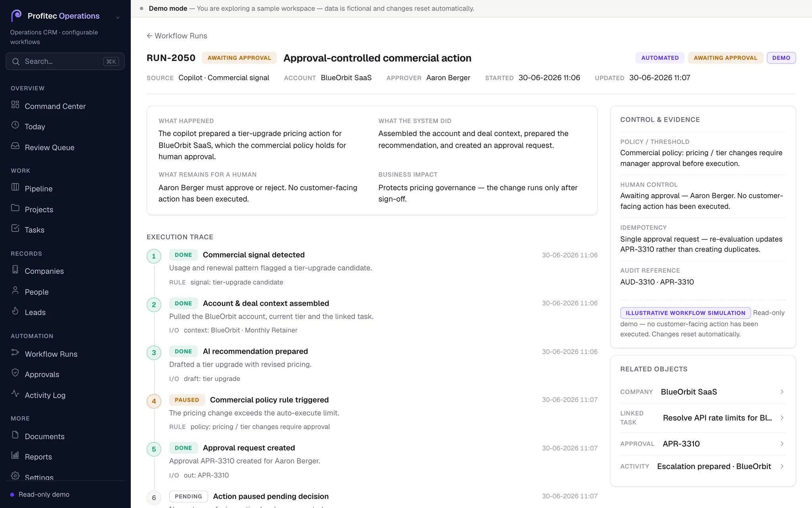This screenshot has height=508, width=812.
Task: Select Commercial policy rule triggered step
Action: [269, 400]
